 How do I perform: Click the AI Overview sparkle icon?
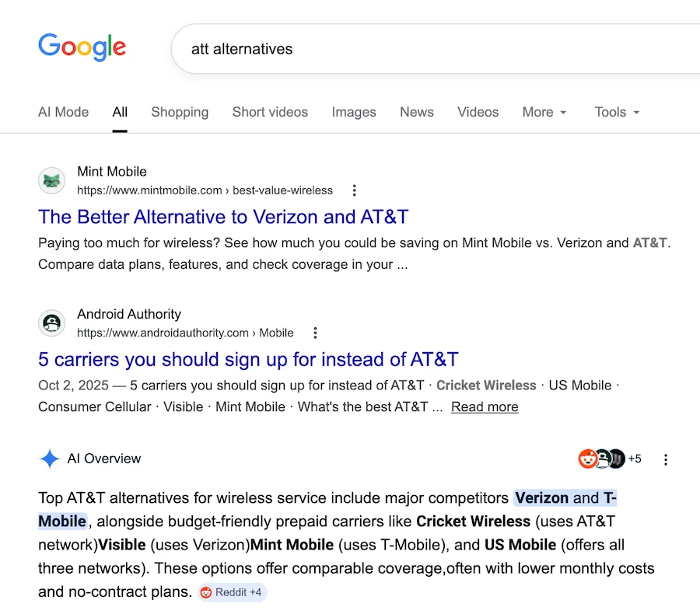click(49, 459)
